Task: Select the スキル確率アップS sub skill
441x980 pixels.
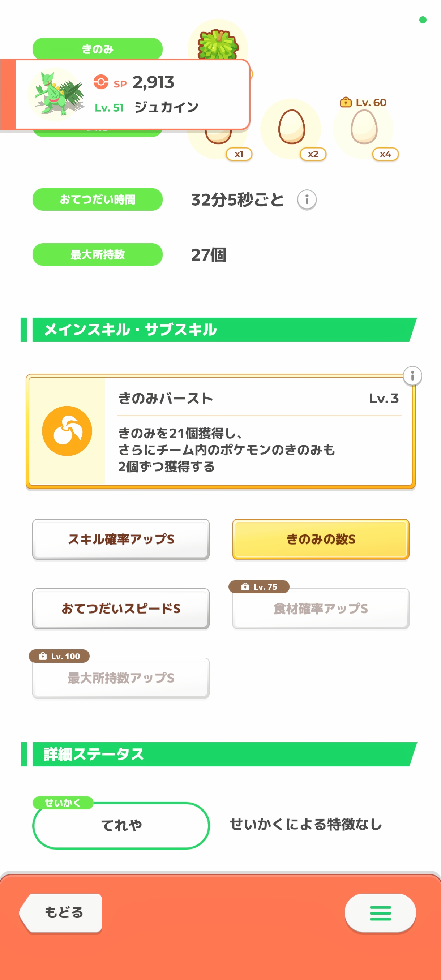Action: [121, 539]
